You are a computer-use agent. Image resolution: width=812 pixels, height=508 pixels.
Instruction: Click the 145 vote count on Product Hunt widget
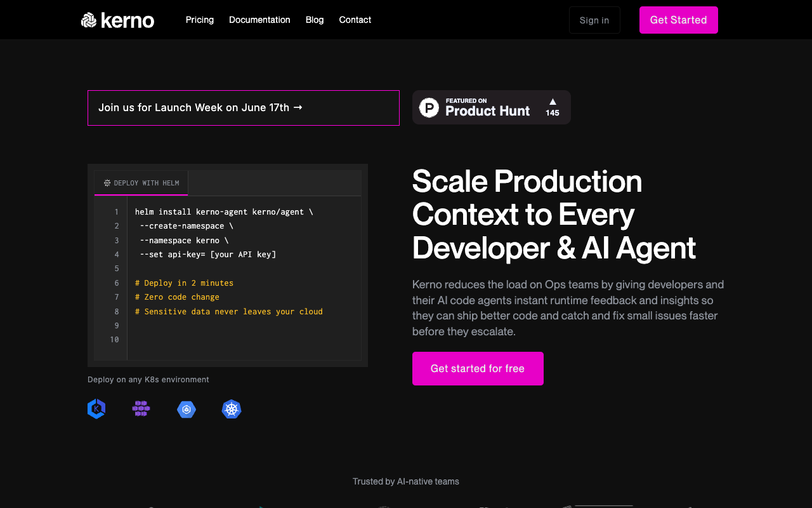[552, 112]
